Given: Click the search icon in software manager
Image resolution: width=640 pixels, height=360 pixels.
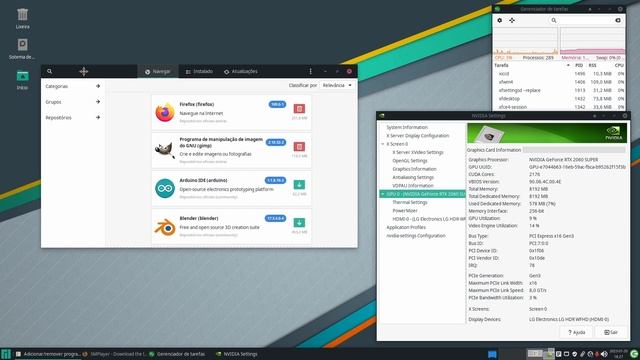Looking at the screenshot, I should pyautogui.click(x=49, y=71).
